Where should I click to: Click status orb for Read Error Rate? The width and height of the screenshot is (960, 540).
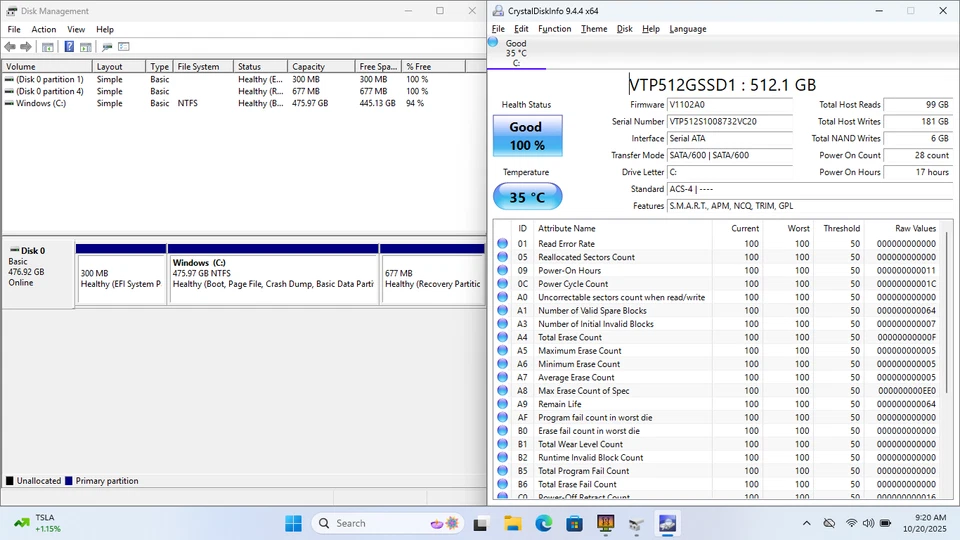(503, 244)
